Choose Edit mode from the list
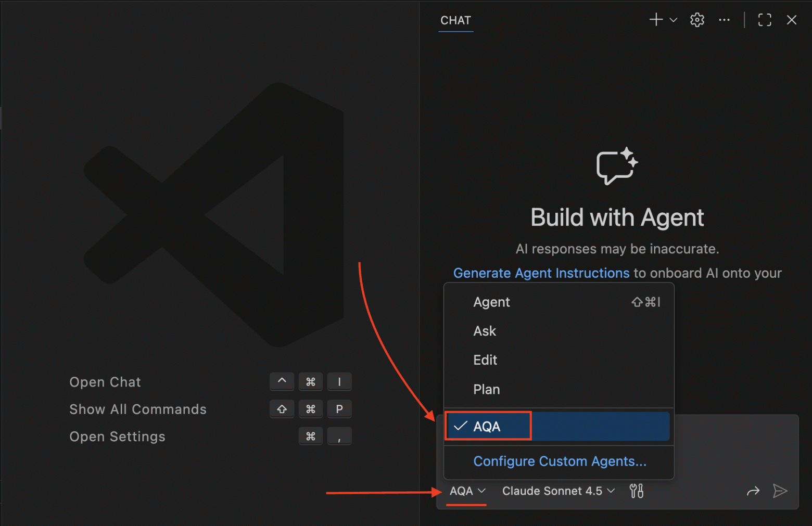 pos(485,360)
